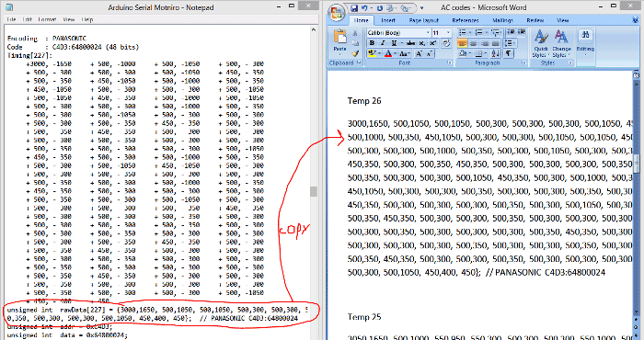Justify paragraph text

click(x=495, y=43)
